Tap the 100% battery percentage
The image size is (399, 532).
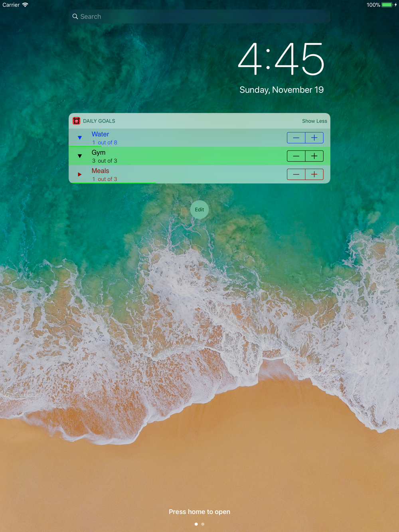click(373, 5)
